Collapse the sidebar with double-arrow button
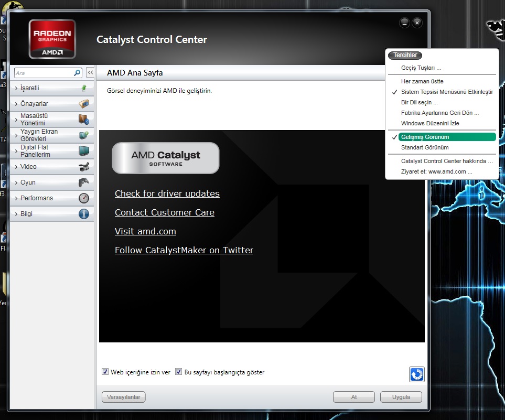 (90, 73)
